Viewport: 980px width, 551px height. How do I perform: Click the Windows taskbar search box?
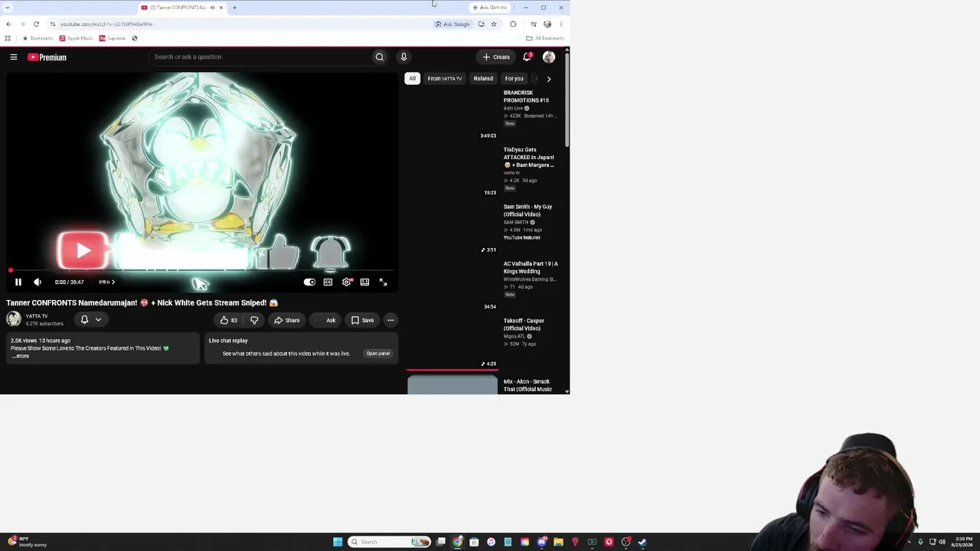389,542
